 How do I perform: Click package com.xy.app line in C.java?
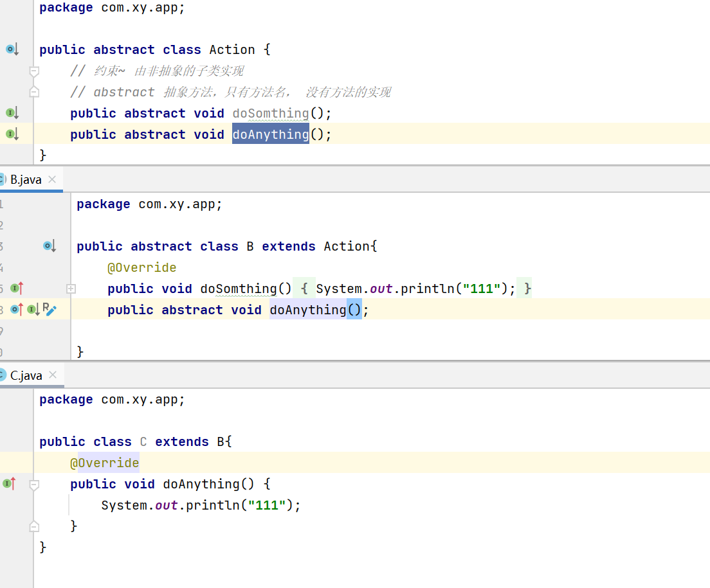(112, 400)
